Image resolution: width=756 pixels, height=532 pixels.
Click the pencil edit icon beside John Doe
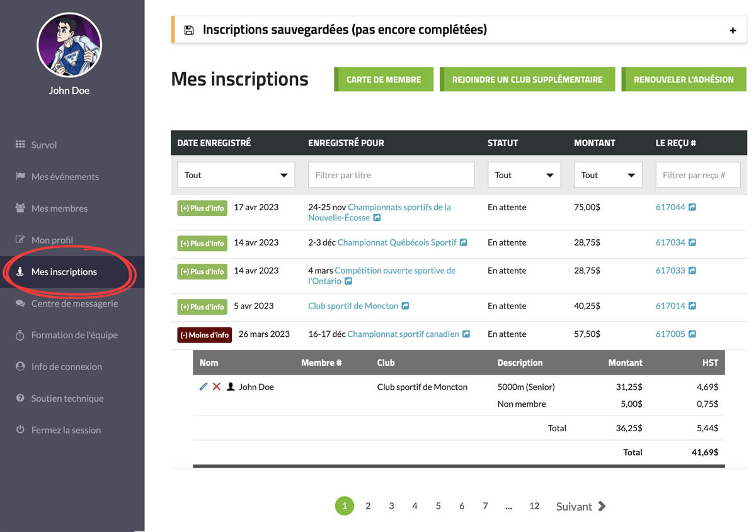point(203,387)
